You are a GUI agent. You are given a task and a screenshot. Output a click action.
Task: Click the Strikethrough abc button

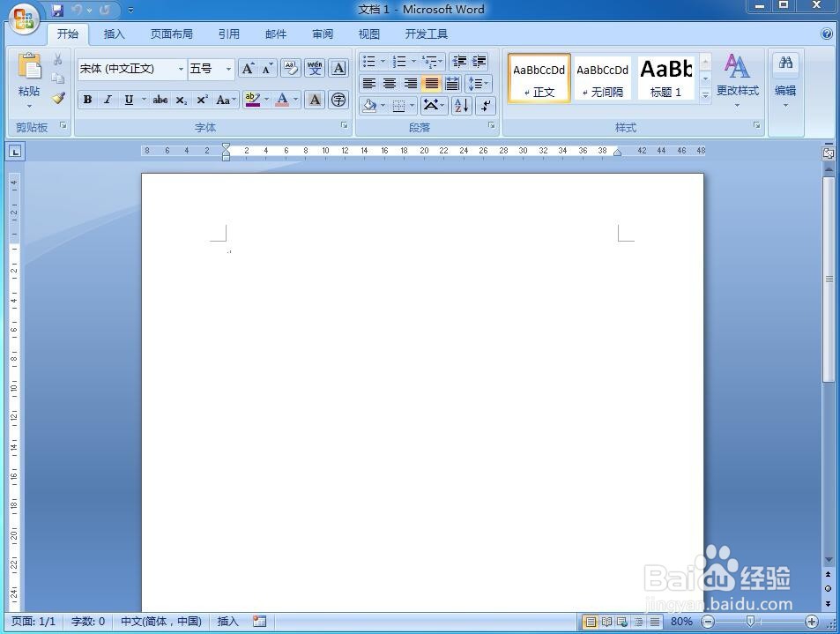(160, 100)
